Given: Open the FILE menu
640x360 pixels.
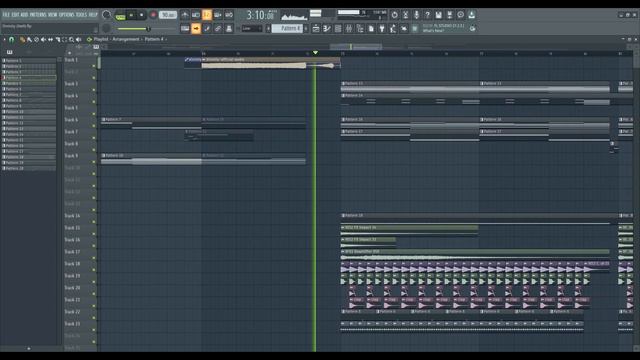Looking at the screenshot, I should click(x=6, y=15).
